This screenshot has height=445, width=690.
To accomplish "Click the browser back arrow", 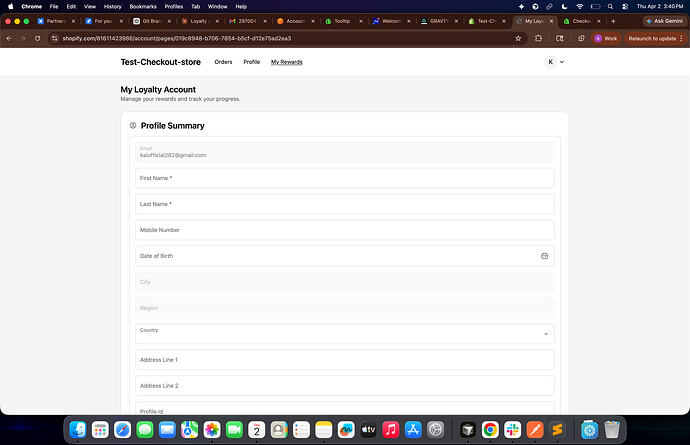I will coord(9,38).
